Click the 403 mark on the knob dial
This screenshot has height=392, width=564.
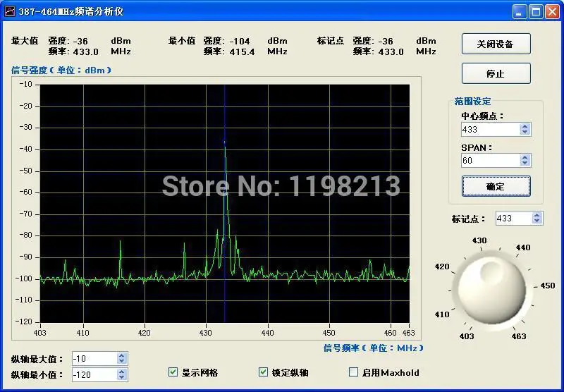(467, 336)
